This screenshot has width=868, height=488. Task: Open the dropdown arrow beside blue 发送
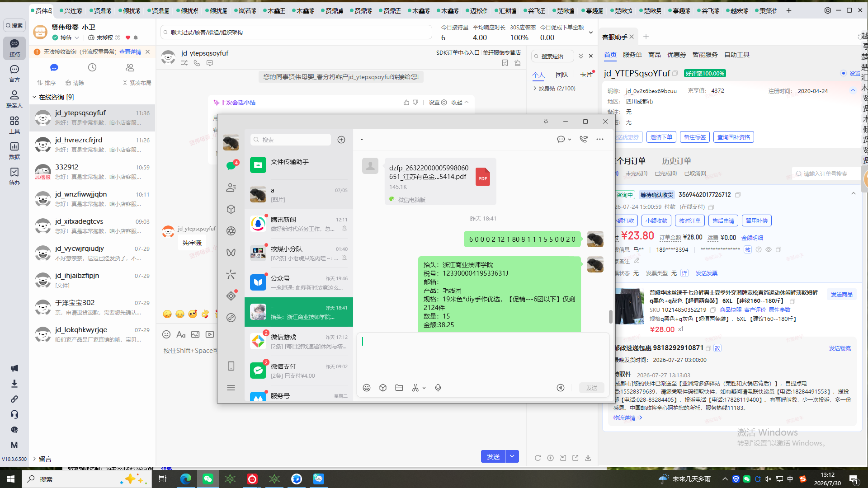click(x=512, y=456)
